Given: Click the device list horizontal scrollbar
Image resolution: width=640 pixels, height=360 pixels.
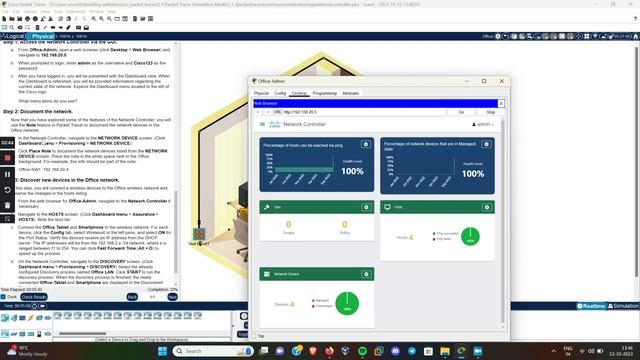Looking at the screenshot, I should pyautogui.click(x=82, y=333).
